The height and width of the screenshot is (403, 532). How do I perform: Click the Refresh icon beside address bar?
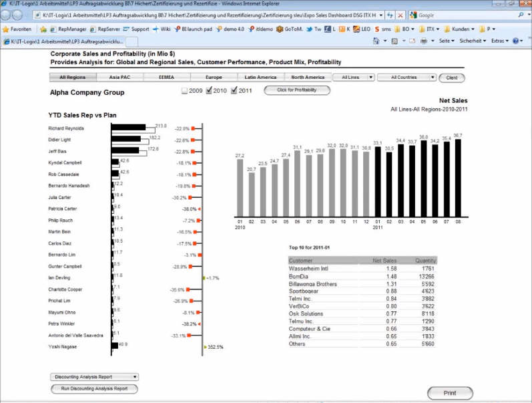tap(390, 15)
